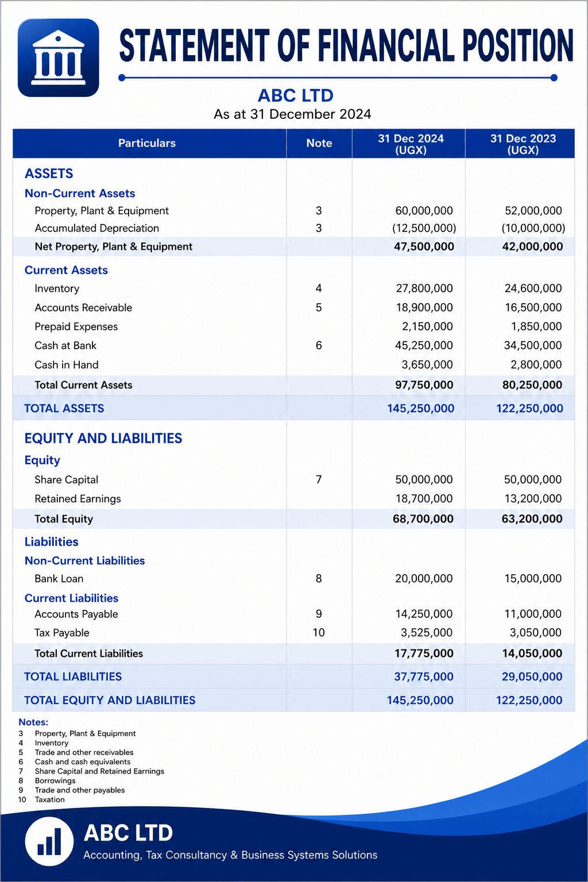Click Accumulated Depreciation row label
Viewport: 588px width, 882px height.
coord(96,229)
